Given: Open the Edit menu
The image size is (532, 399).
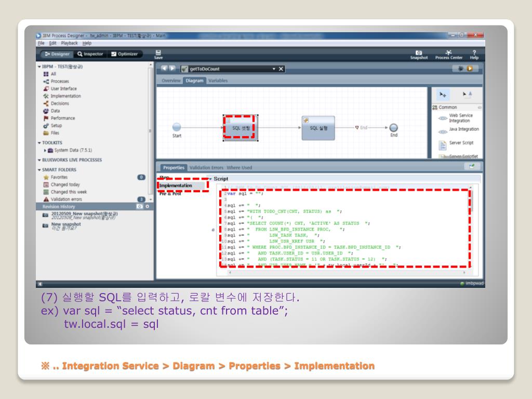Looking at the screenshot, I should 52,43.
